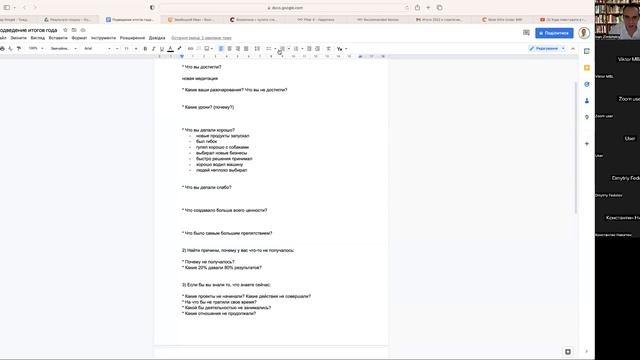This screenshot has height=360, width=640.
Task: Align text to the right
Action: point(238,49)
